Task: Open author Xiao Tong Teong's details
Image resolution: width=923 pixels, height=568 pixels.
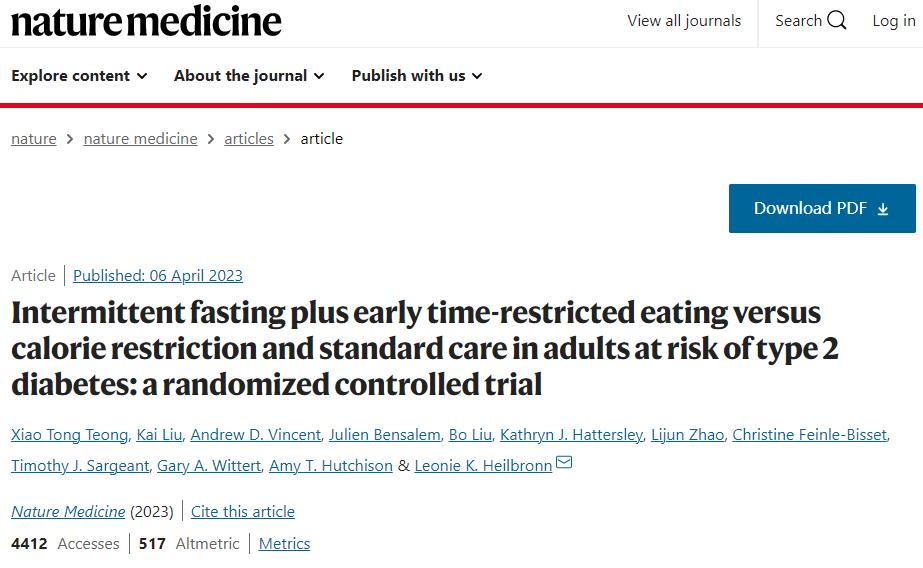Action: (x=69, y=434)
